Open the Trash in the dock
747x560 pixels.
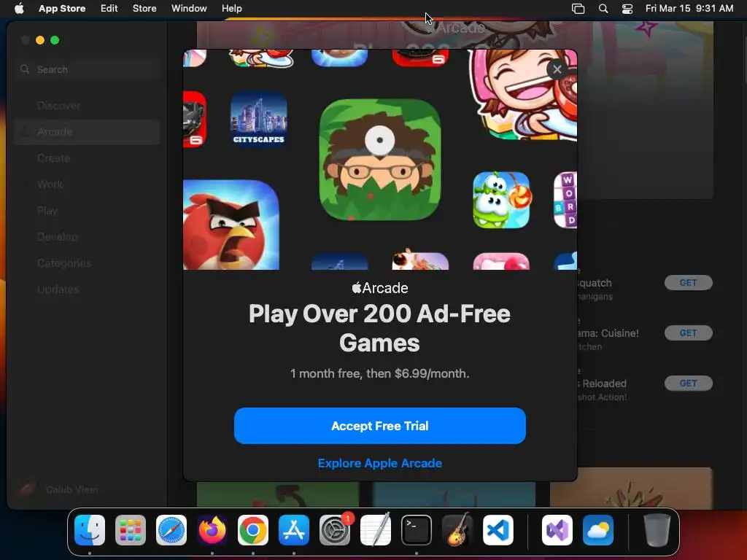[657, 530]
